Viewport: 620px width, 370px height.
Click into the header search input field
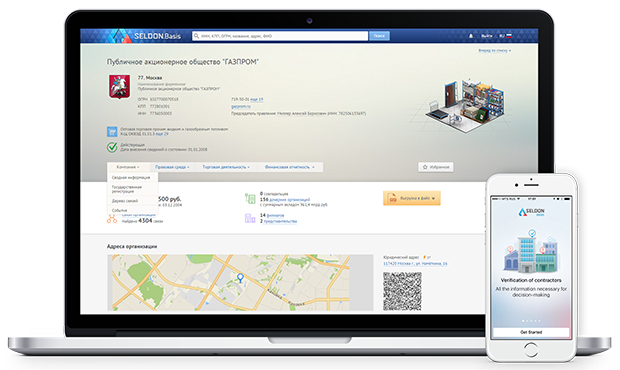280,36
